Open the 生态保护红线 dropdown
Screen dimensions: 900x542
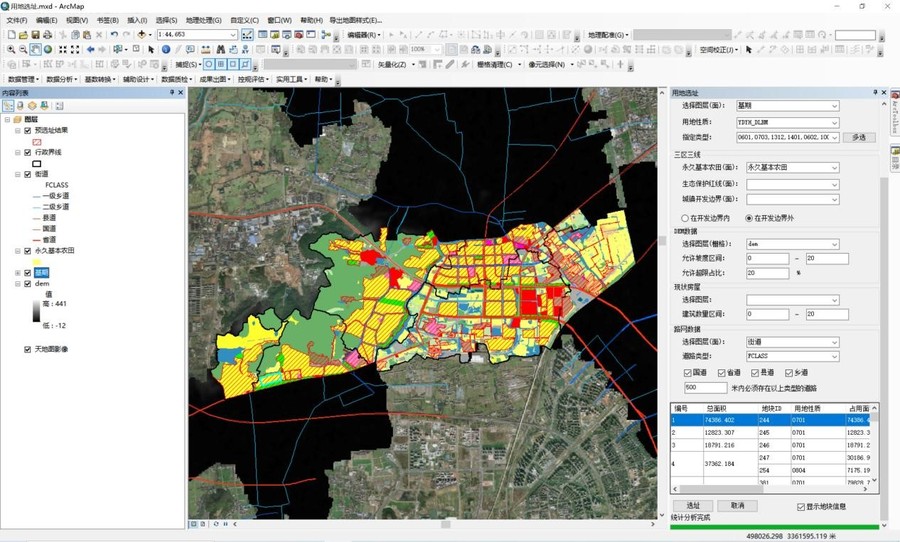[835, 184]
